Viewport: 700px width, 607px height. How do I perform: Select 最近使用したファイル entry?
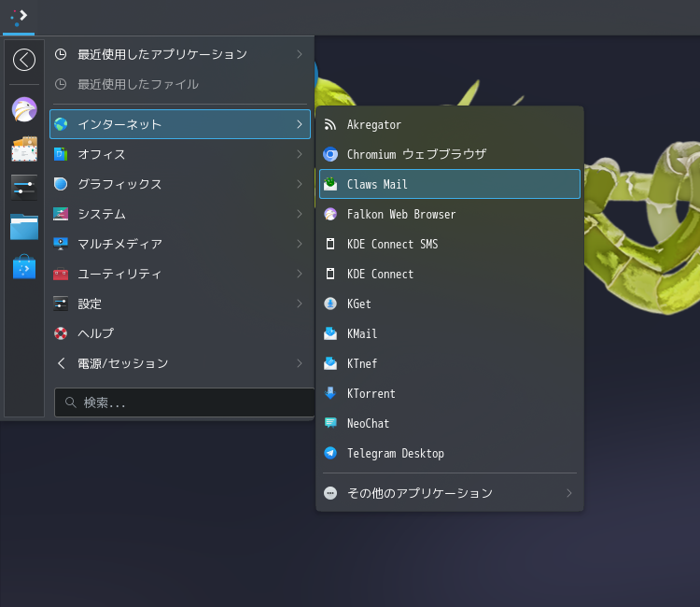[x=180, y=84]
